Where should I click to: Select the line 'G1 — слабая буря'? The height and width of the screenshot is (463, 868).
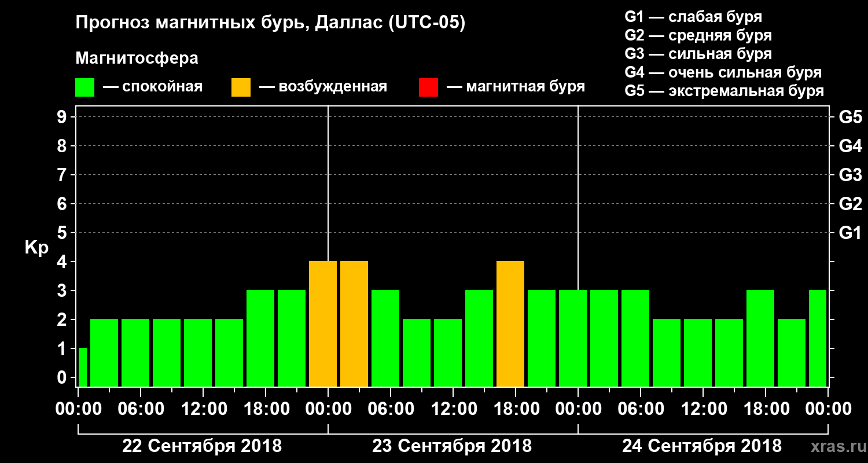(x=693, y=16)
